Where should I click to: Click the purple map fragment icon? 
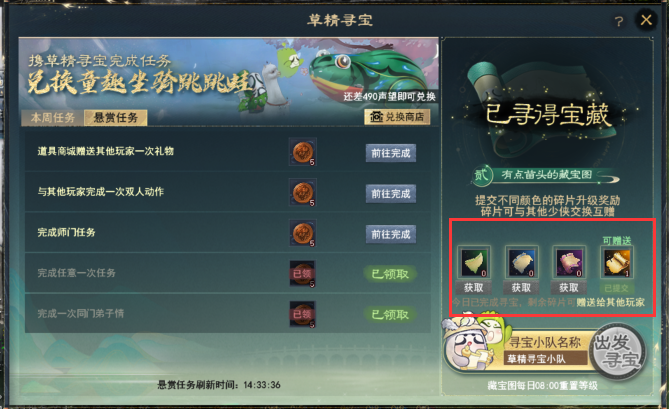pos(569,262)
